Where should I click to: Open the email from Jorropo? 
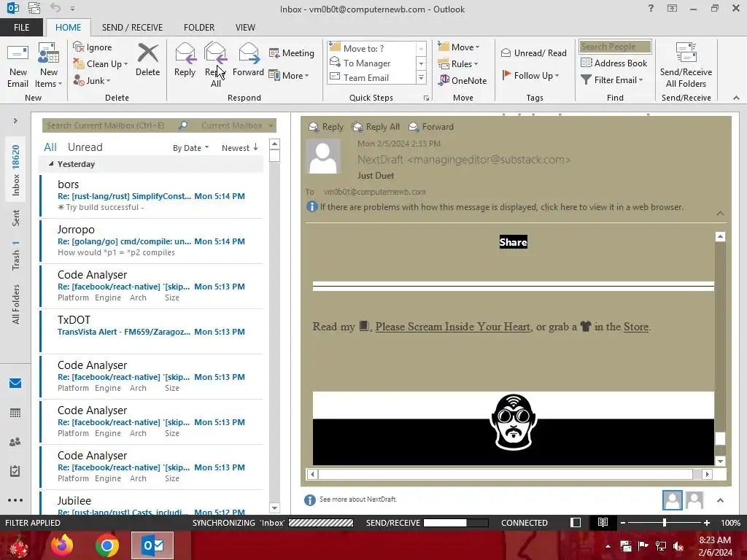tap(152, 241)
